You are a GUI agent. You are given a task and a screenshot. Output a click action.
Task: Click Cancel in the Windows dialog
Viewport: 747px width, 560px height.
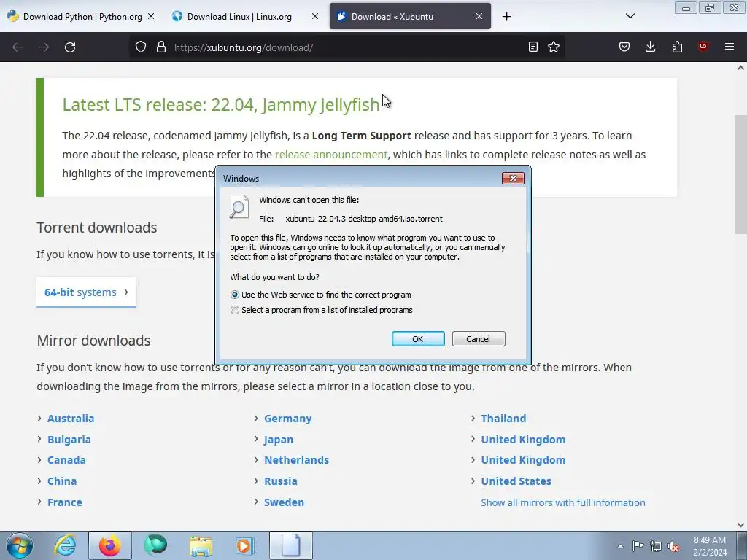pos(479,339)
